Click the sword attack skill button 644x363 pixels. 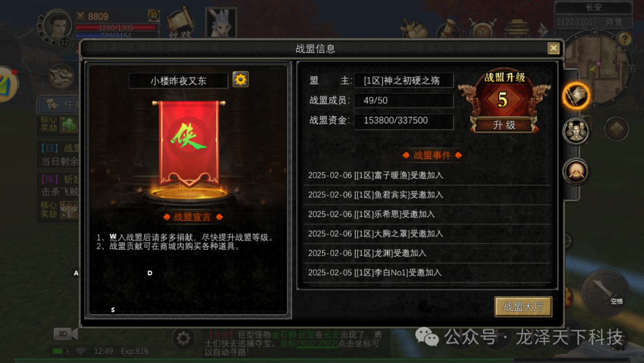tap(604, 293)
